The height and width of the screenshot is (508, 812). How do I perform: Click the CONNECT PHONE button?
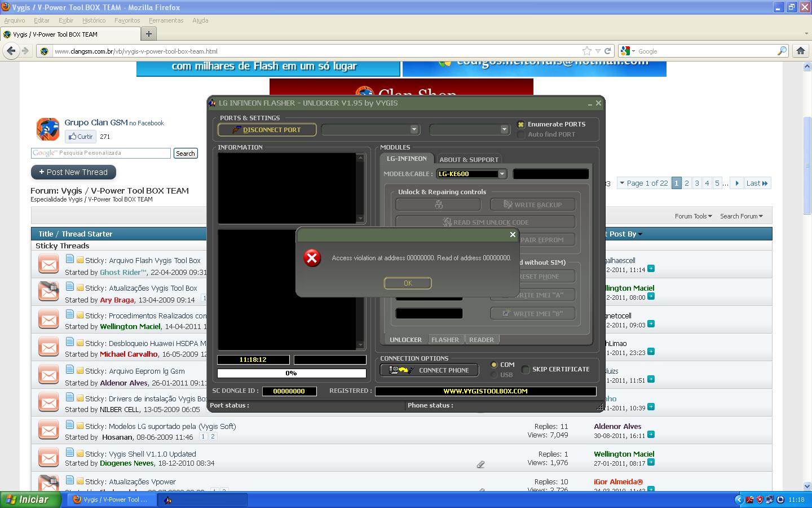430,370
